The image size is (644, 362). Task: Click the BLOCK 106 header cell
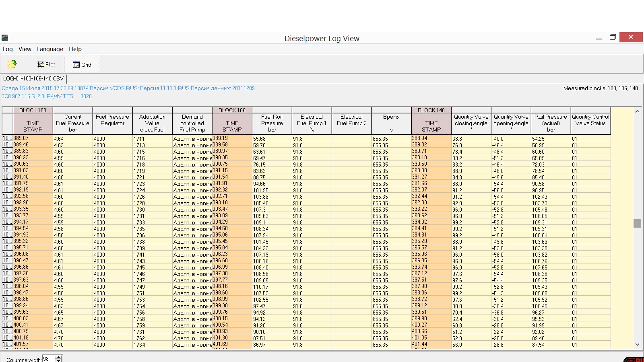pos(232,110)
